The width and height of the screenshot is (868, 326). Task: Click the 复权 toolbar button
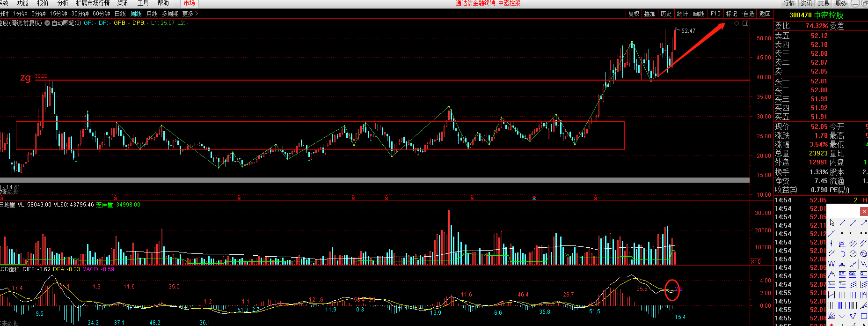634,14
